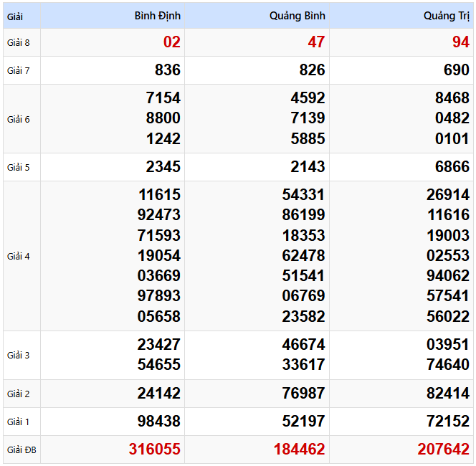476x466 pixels.
Task: Click the Giải header cell
Action: (16, 16)
